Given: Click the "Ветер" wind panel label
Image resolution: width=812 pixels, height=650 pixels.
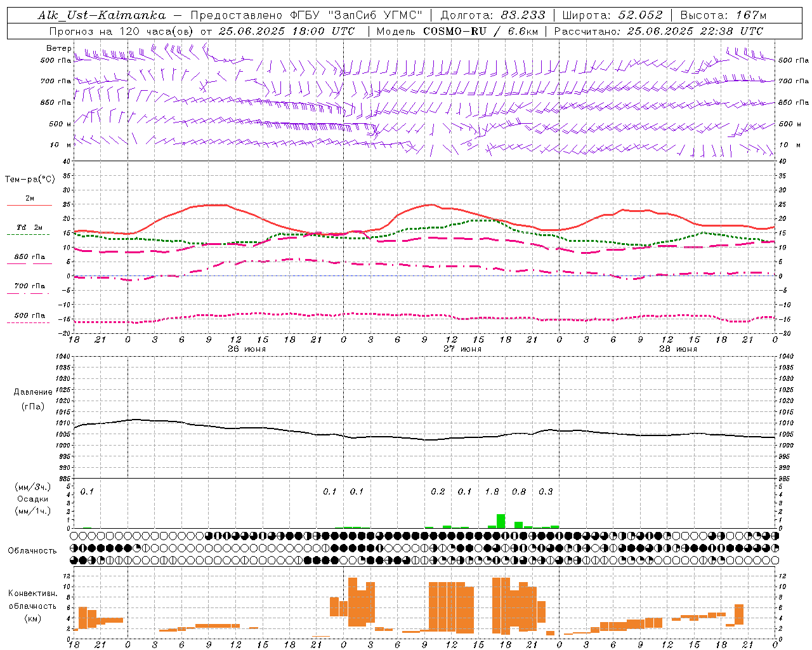Looking at the screenshot, I should [x=59, y=48].
